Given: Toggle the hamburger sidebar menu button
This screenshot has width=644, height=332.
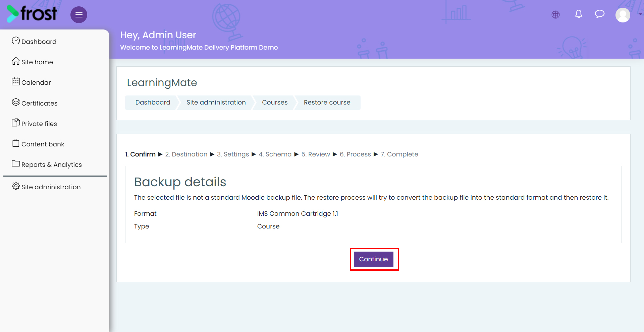Looking at the screenshot, I should [x=79, y=15].
